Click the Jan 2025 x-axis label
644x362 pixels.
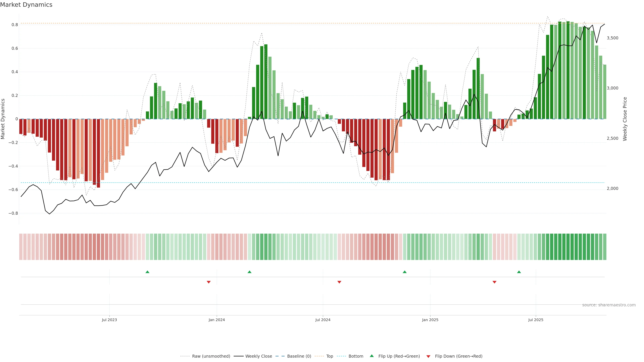[430, 320]
